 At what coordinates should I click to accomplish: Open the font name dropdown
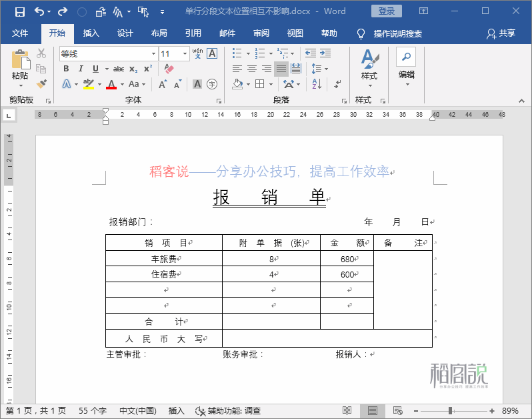[x=153, y=53]
